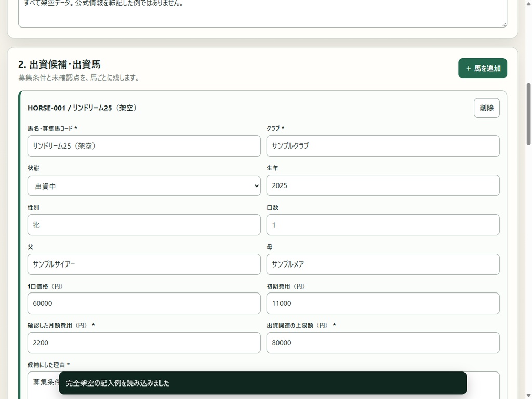Viewport: 532px width, 399px height.
Task: Click the 完全架空の記入例を読み込みました toast
Action: tap(262, 383)
